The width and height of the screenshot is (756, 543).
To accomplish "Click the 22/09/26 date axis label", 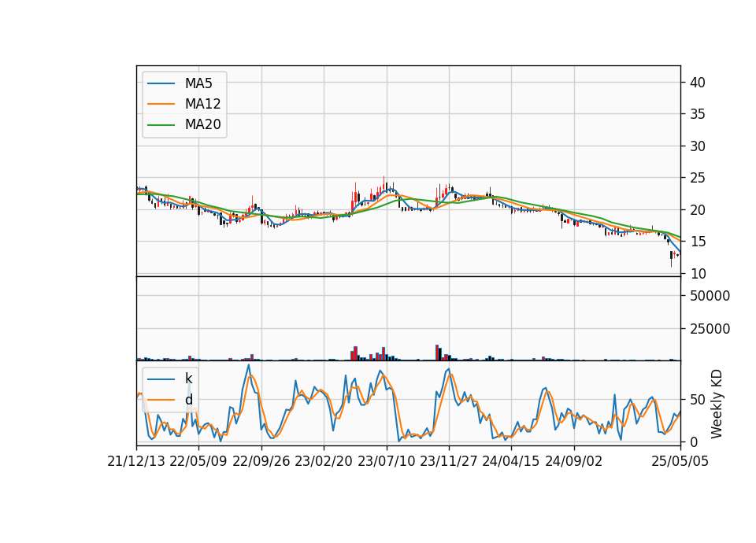I will point(261,462).
